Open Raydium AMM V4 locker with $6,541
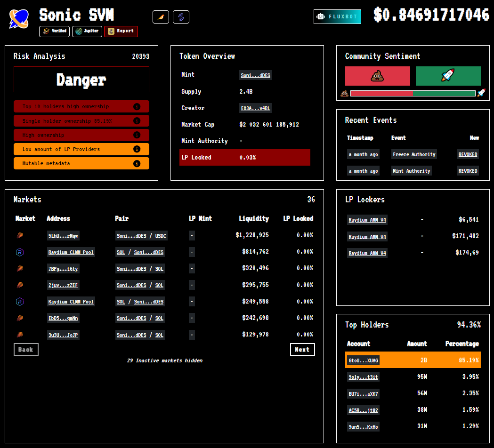 point(367,220)
